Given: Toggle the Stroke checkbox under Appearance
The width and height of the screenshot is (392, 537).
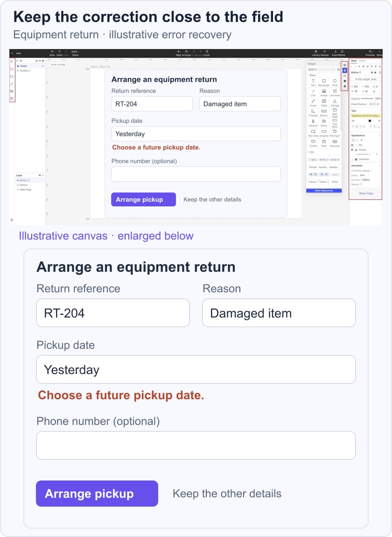Looking at the screenshot, I should click(352, 150).
